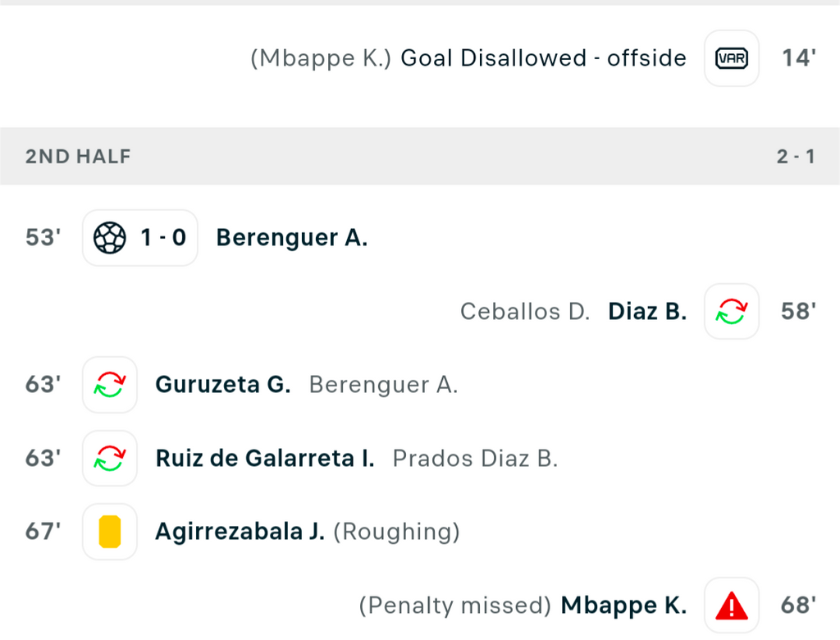Click the goal ball icon at 53'

(110, 239)
